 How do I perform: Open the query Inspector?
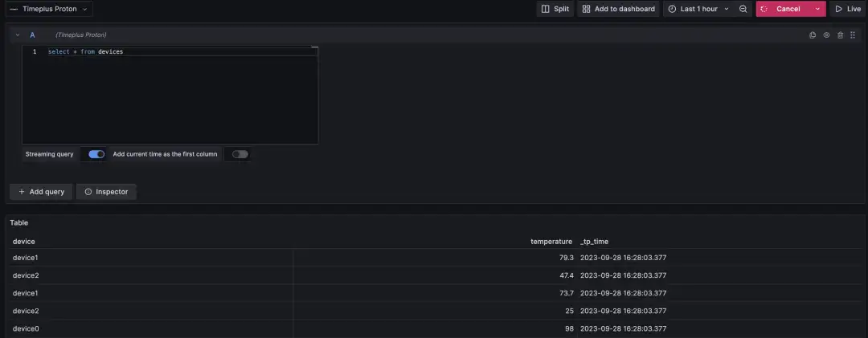pyautogui.click(x=106, y=191)
